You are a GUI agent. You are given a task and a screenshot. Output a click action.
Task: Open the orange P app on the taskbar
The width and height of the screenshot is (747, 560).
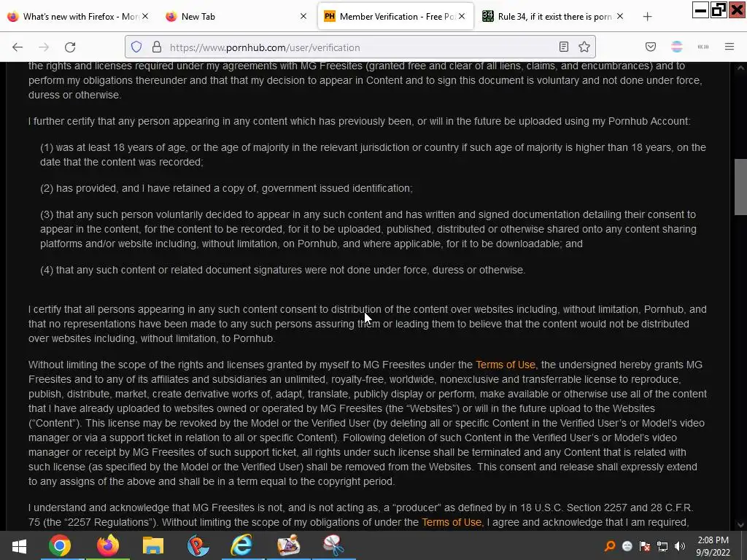[x=198, y=545]
